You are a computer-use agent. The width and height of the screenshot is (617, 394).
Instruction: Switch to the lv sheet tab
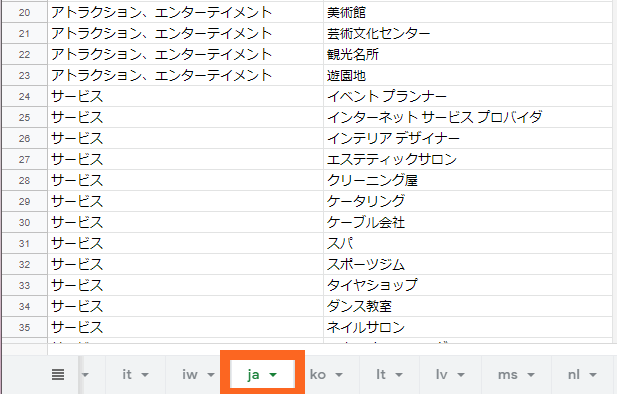coord(450,374)
